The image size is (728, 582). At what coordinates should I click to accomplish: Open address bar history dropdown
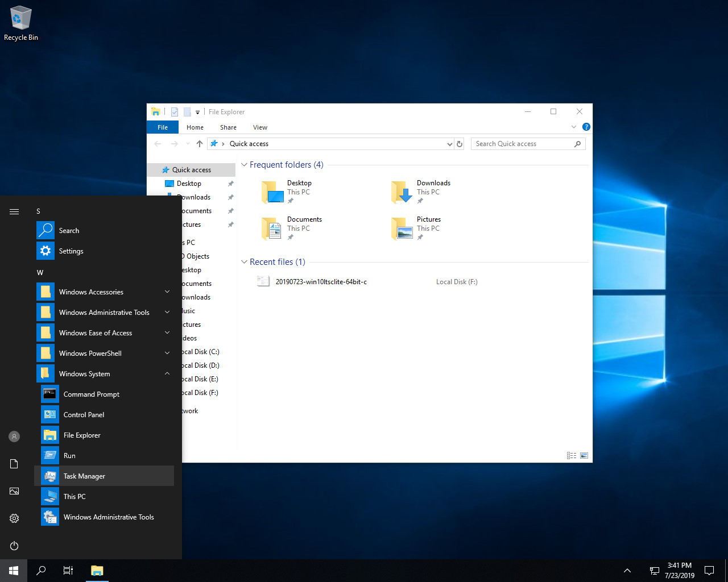[449, 144]
